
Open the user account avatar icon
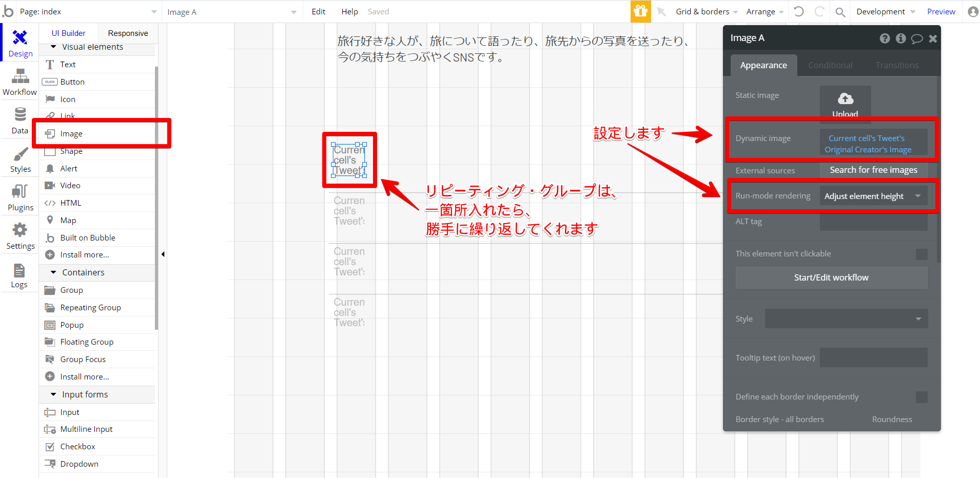tap(973, 11)
